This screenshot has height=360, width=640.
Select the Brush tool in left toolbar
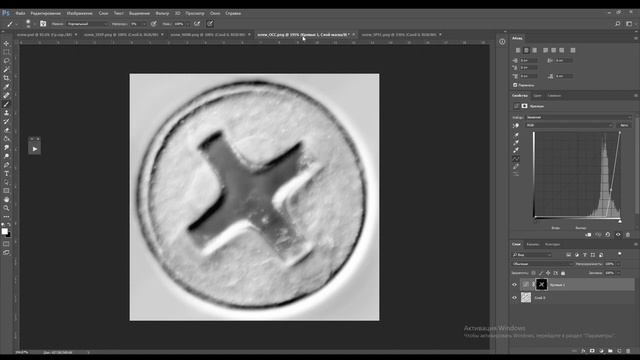pyautogui.click(x=6, y=104)
